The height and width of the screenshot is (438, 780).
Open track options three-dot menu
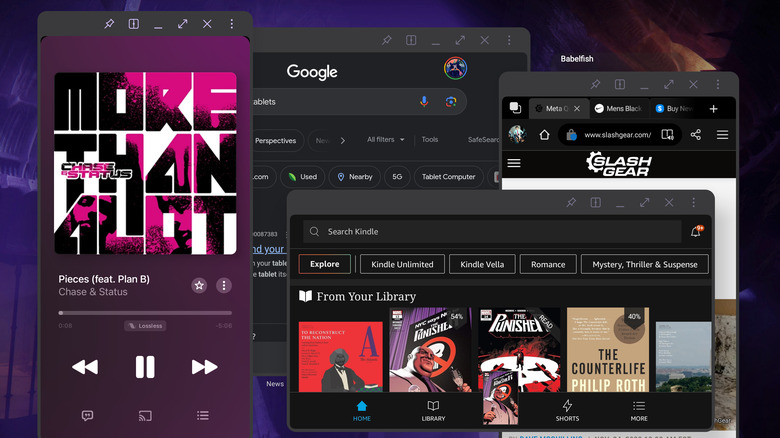click(x=224, y=285)
